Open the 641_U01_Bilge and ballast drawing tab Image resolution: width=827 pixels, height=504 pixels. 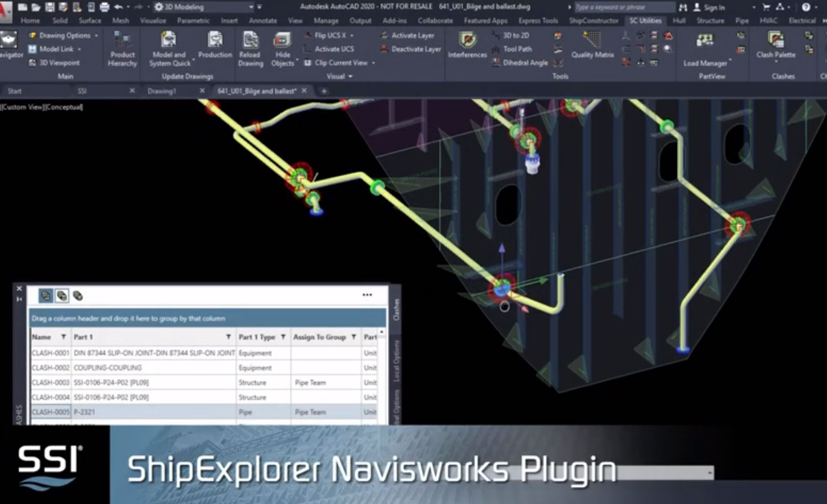[x=261, y=90]
